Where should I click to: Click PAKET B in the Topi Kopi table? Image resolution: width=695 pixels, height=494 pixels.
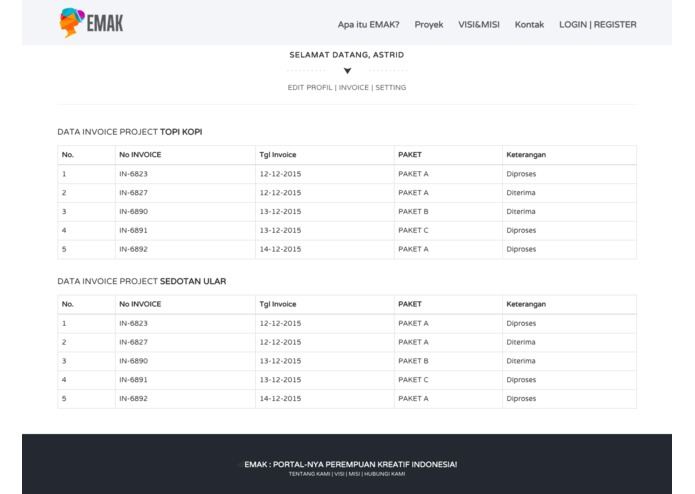[413, 211]
